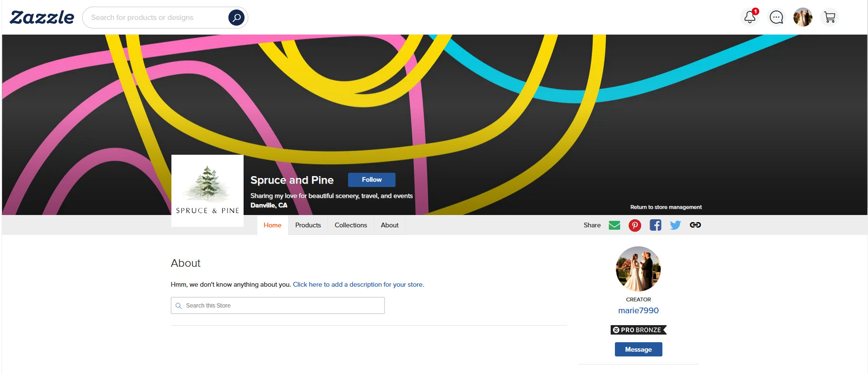This screenshot has height=374, width=868.
Task: Click the Spruce and Pine store title
Action: (x=292, y=180)
